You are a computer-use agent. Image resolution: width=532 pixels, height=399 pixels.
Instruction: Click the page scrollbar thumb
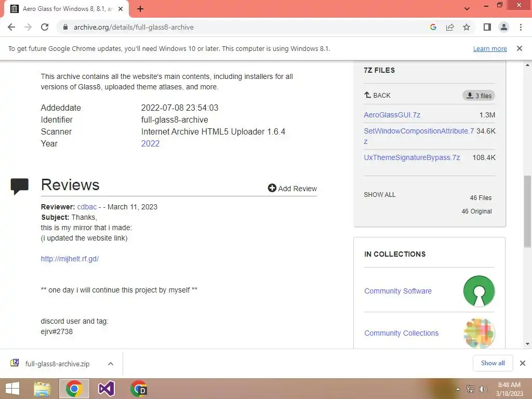527,211
